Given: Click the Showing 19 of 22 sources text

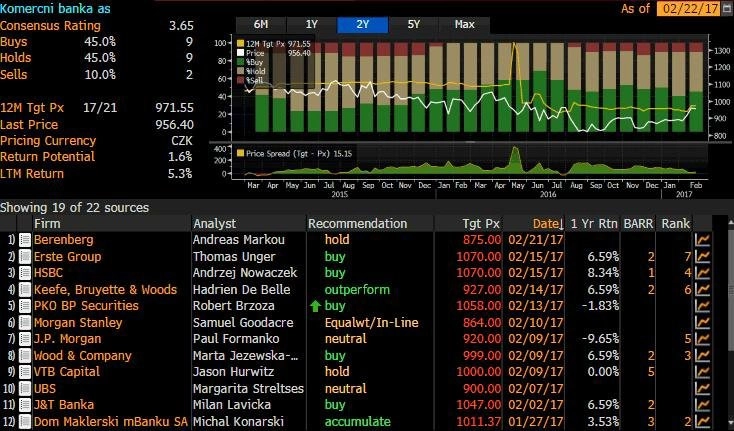Looking at the screenshot, I should click(74, 208).
